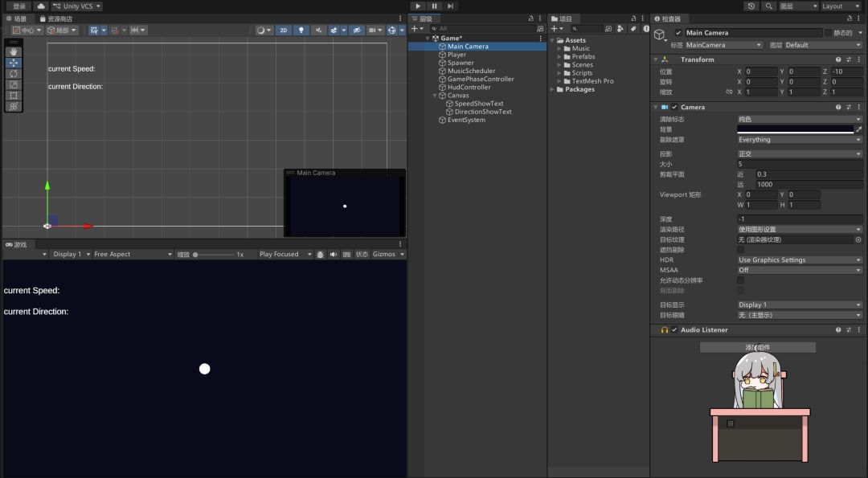
Task: Toggle scene audio icon in Scene toolbar
Action: coord(318,31)
